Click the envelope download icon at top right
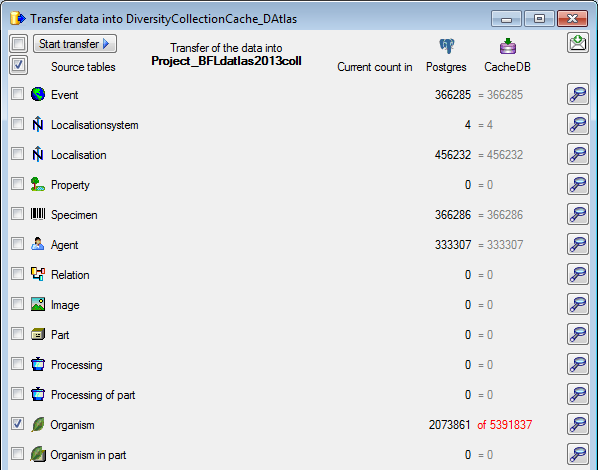Image resolution: width=598 pixels, height=470 pixels. point(578,42)
